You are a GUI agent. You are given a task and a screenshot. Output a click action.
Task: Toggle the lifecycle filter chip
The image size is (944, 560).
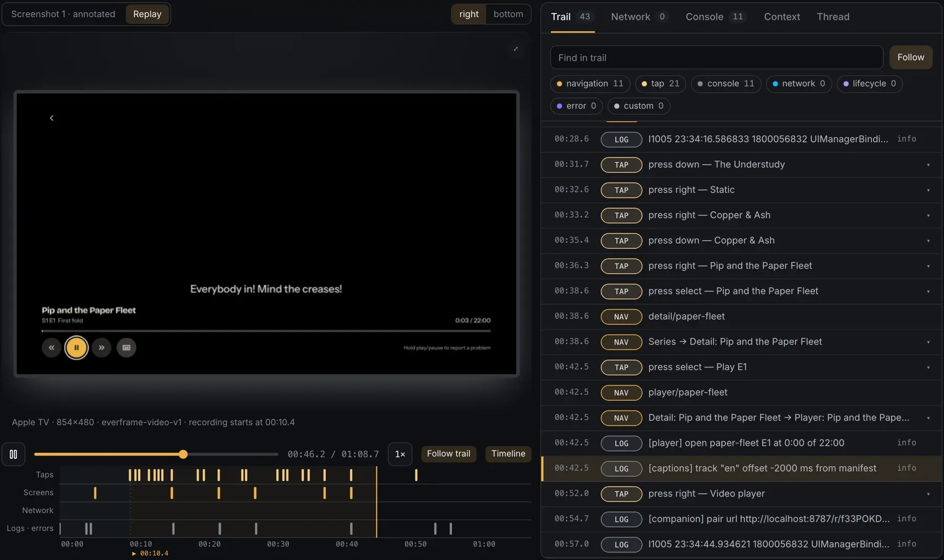click(870, 84)
